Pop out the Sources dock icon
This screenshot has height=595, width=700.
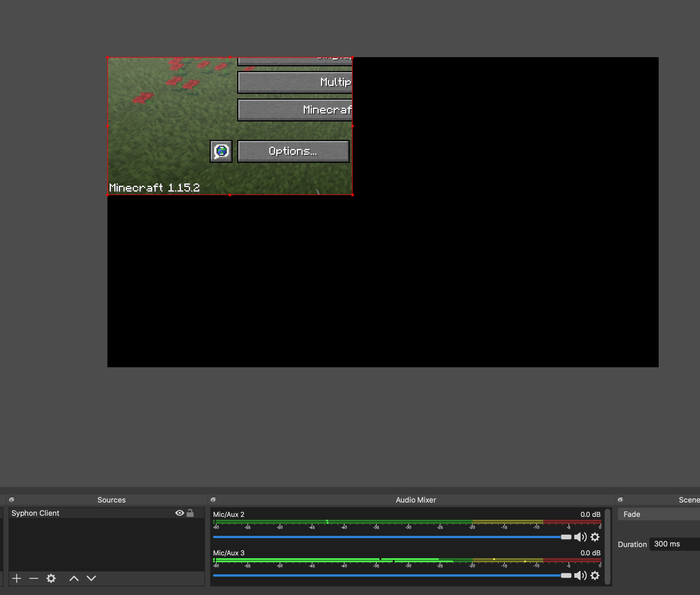click(12, 500)
